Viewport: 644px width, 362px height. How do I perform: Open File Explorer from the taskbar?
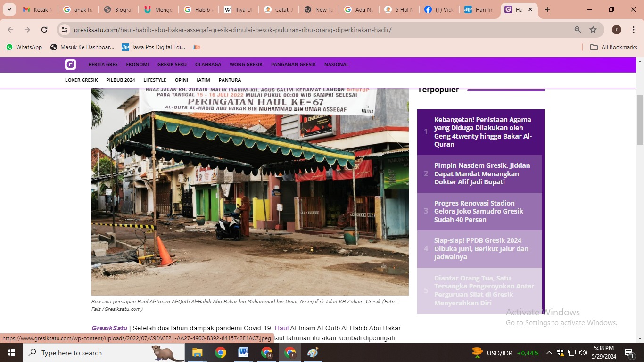pyautogui.click(x=197, y=353)
